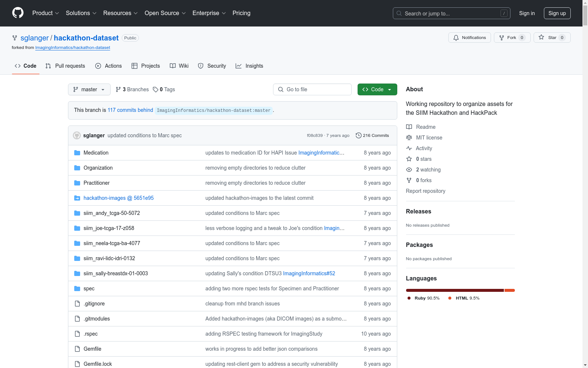Open the siim_neela-tcga-ba-4077 folder
This screenshot has height=368, width=588.
[112, 243]
